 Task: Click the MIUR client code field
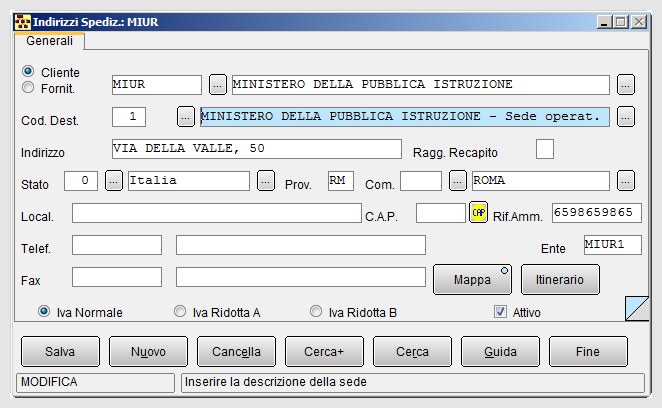click(x=157, y=85)
